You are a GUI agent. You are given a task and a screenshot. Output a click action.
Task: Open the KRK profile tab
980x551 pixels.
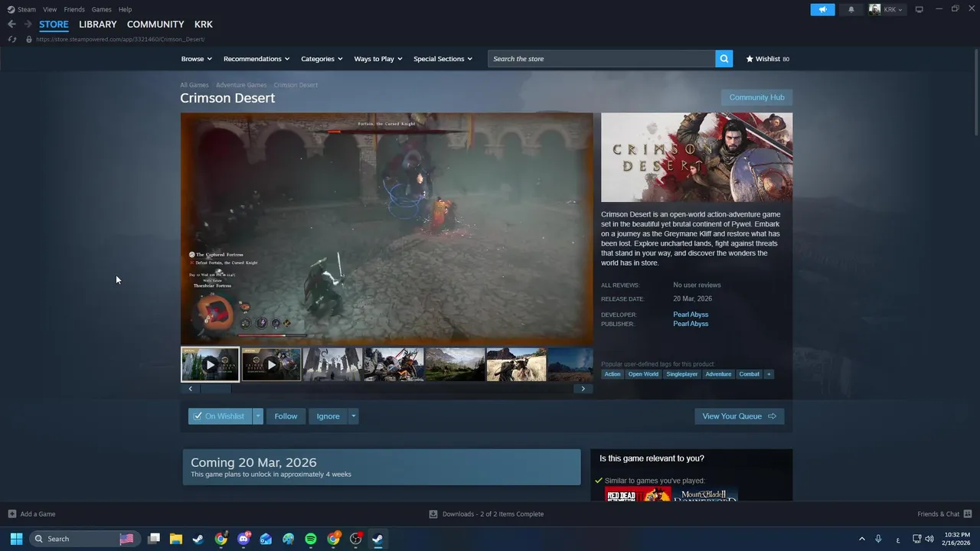204,24
